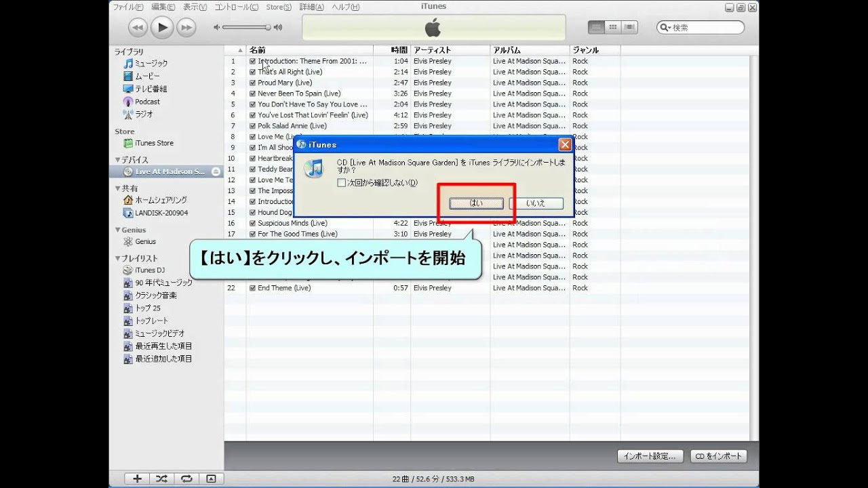Open the Store menu

pos(279,7)
